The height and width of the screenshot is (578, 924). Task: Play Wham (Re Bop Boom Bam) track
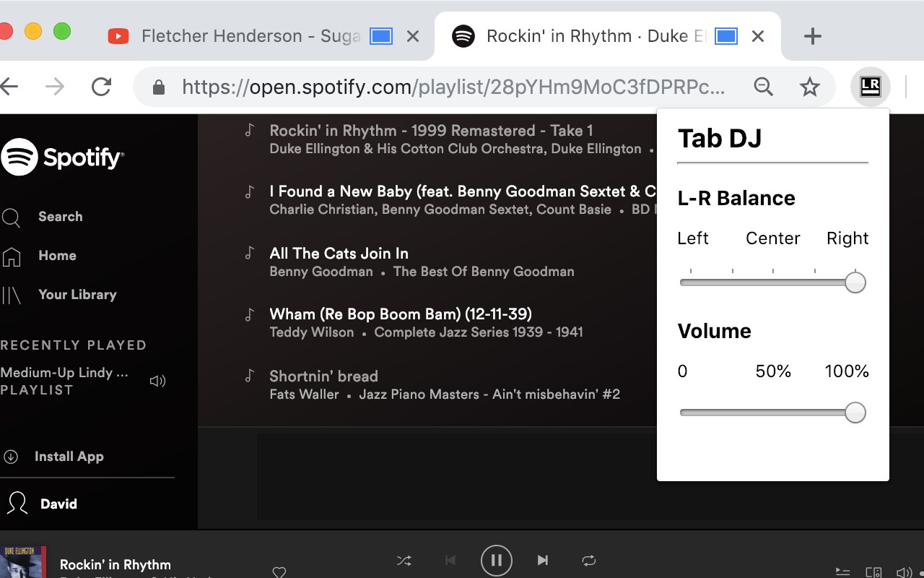401,314
